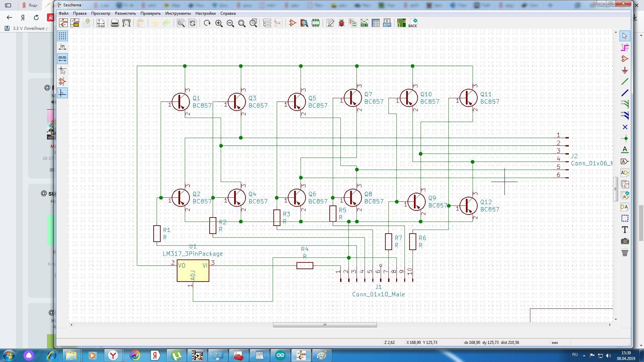Click the Zoom in magnifier icon
This screenshot has height=362, width=644.
click(219, 23)
